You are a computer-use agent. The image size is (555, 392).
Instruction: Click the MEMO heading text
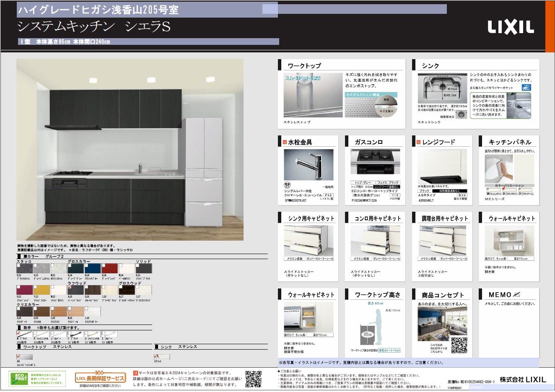pos(500,295)
